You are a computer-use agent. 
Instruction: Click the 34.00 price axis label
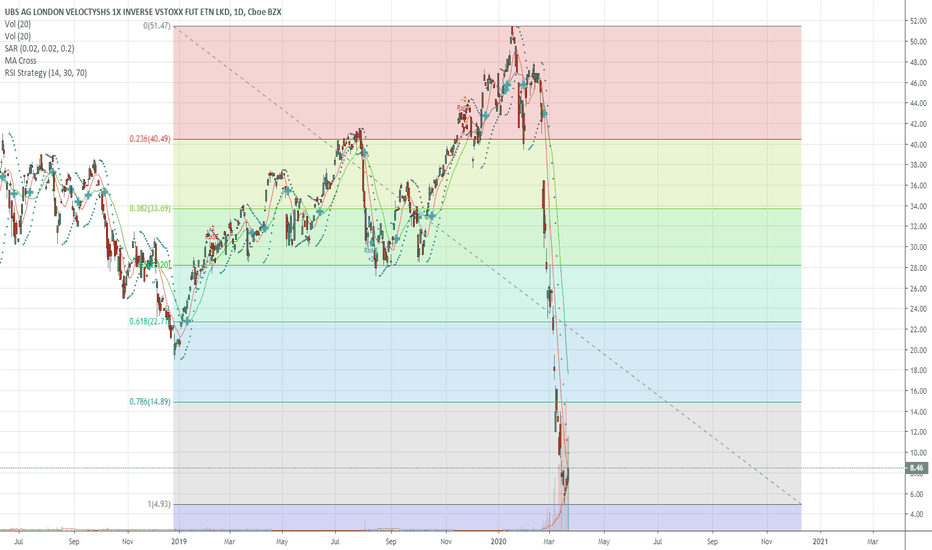918,206
